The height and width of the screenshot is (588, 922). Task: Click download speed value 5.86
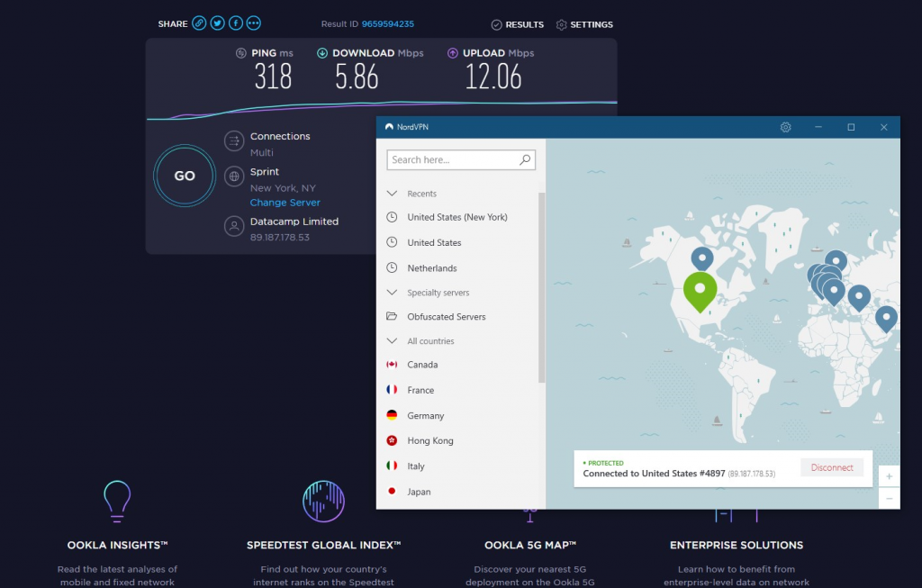pyautogui.click(x=357, y=77)
